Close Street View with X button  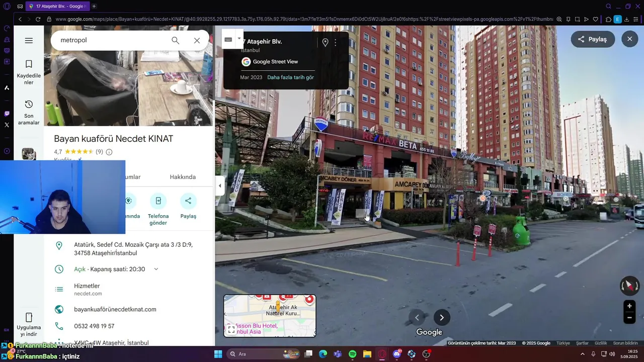[x=629, y=39]
